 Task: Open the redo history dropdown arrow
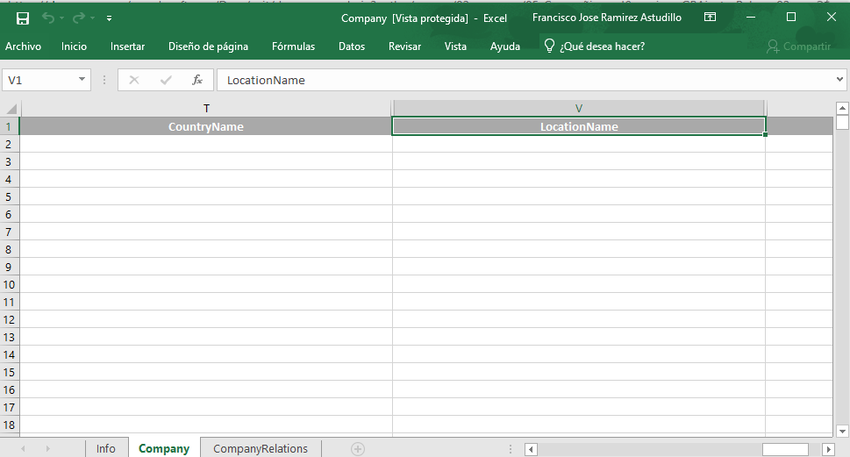[93, 18]
